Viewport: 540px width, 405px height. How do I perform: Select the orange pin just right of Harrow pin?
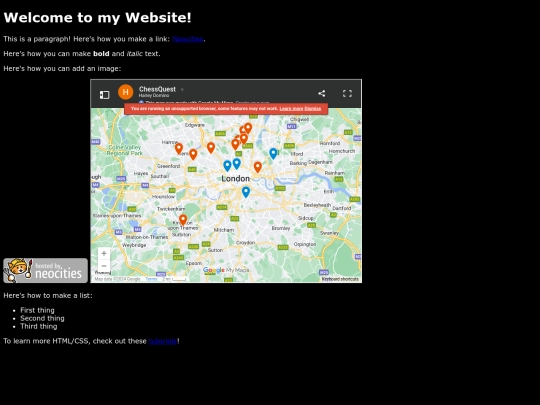pyautogui.click(x=193, y=154)
